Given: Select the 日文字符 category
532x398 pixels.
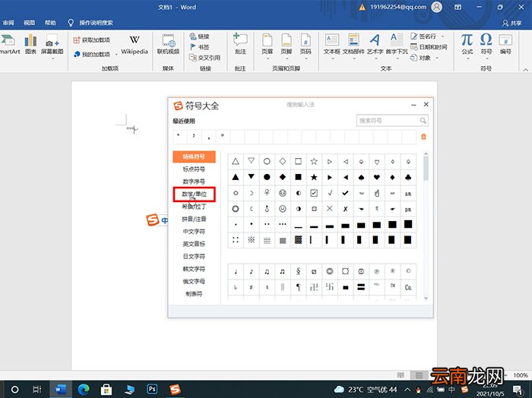Looking at the screenshot, I should pos(194,256).
